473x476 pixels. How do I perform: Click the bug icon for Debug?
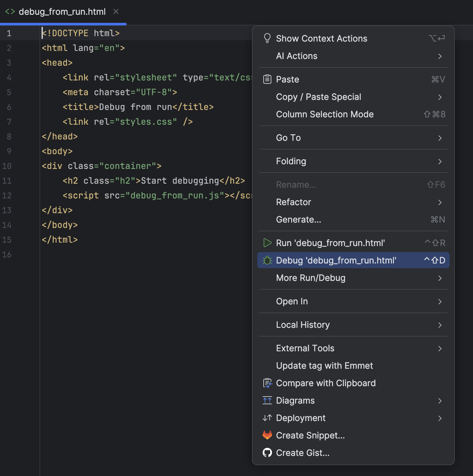click(267, 260)
